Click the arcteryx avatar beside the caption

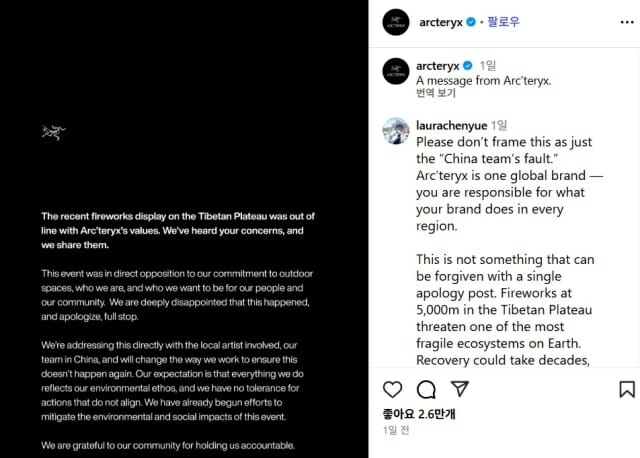pyautogui.click(x=396, y=71)
